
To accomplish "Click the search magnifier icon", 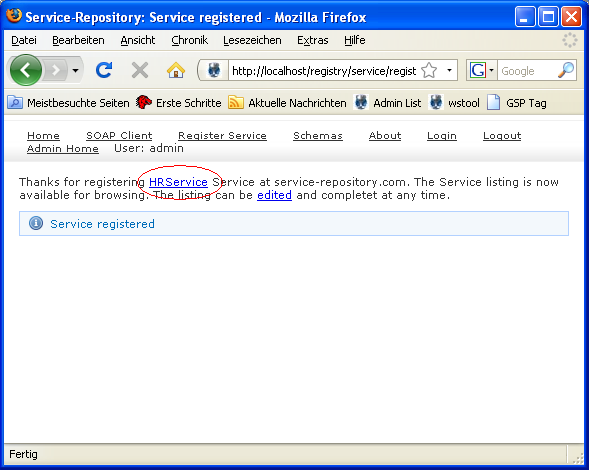I will coord(566,70).
